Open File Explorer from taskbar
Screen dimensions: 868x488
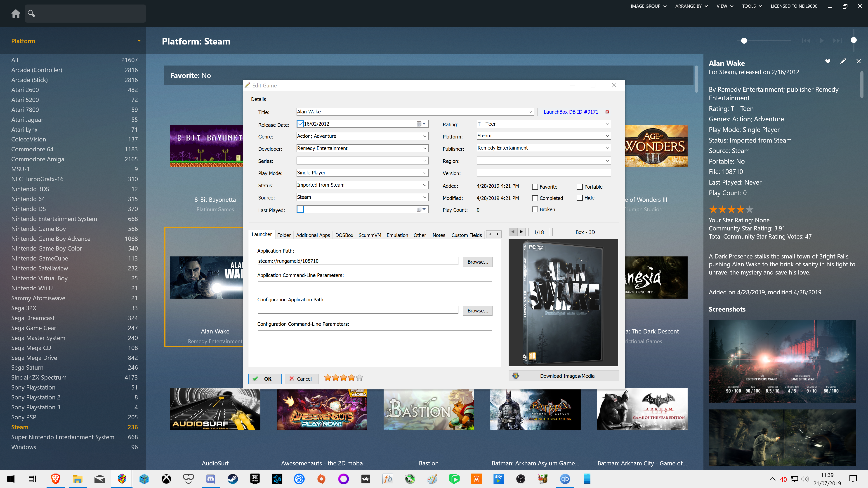pyautogui.click(x=78, y=479)
